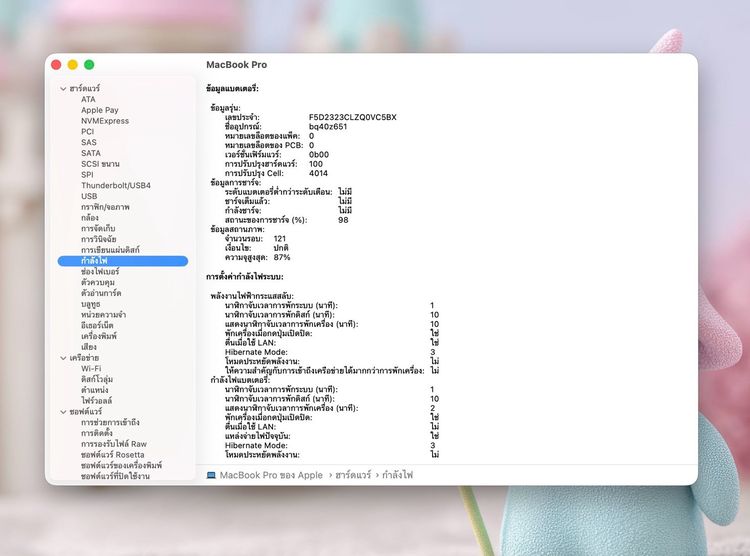Image resolution: width=750 pixels, height=556 pixels.
Task: Collapse the เครือข่าย section chevron
Action: point(63,358)
